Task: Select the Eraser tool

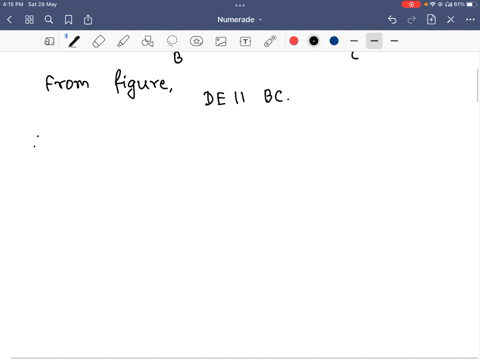Action: click(99, 41)
